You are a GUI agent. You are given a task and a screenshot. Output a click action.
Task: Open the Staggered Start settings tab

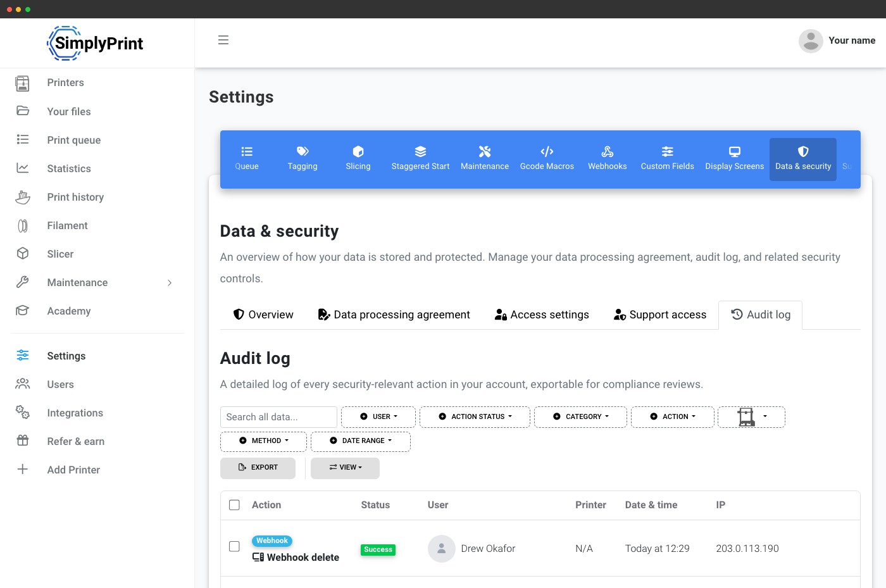coord(421,159)
